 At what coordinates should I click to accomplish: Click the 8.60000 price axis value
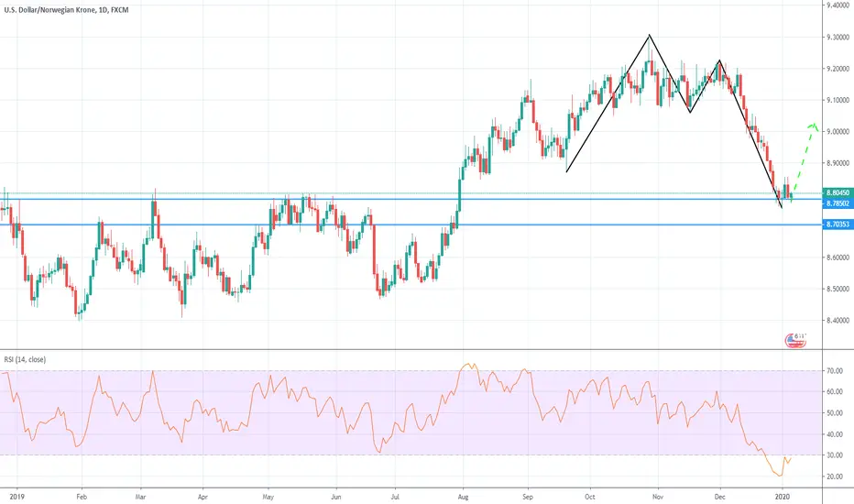pos(838,257)
